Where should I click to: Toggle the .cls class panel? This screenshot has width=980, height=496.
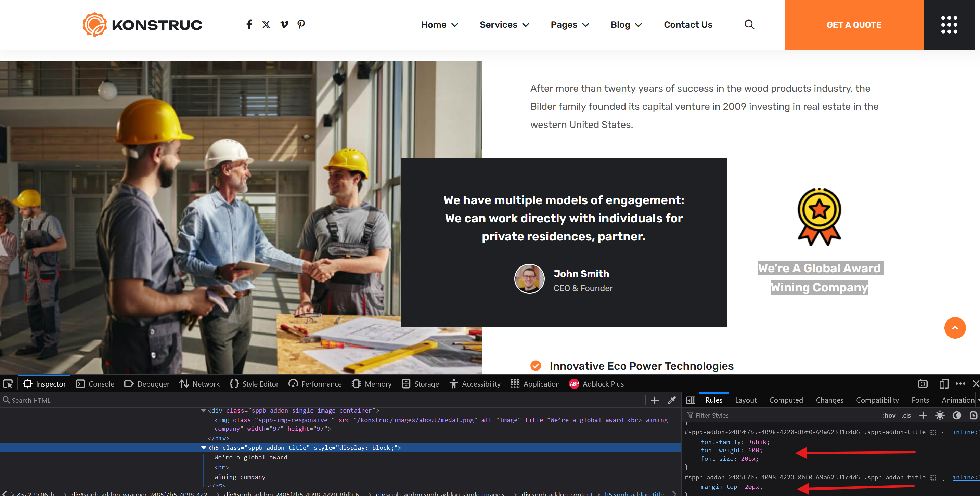point(906,415)
